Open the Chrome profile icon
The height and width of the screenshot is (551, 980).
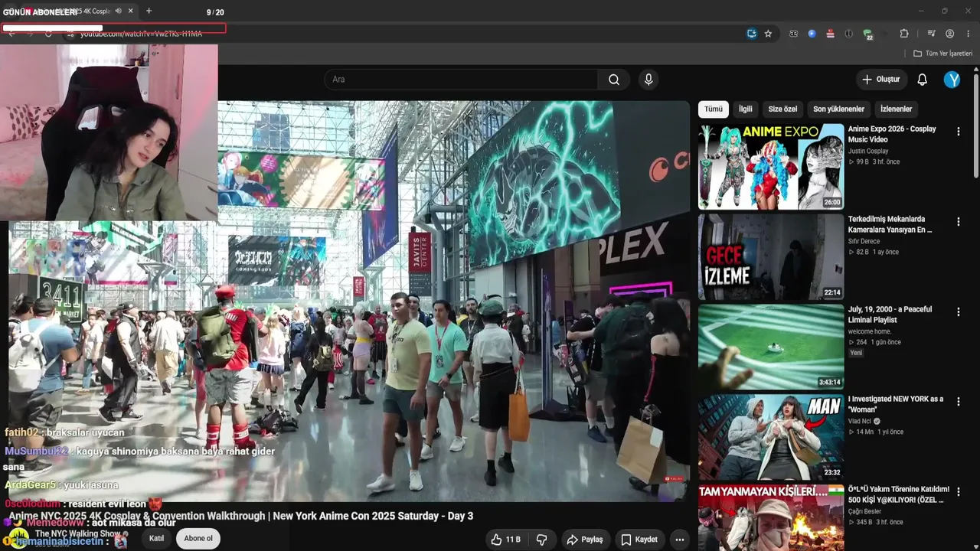pyautogui.click(x=949, y=34)
